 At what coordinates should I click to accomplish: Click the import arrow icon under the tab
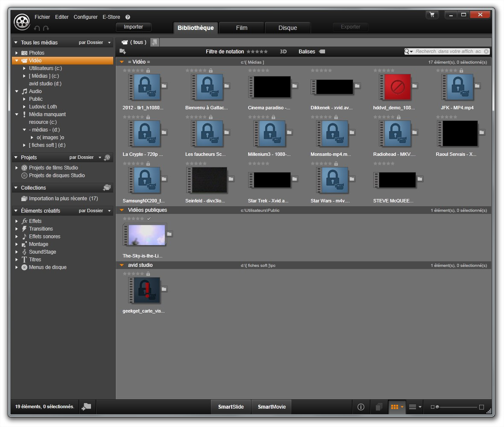tap(123, 51)
